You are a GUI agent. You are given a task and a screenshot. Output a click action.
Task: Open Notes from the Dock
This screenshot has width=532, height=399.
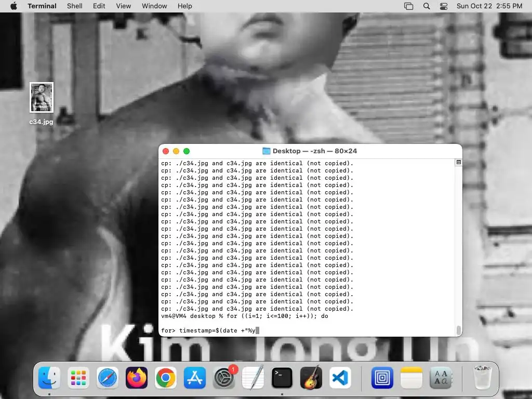411,378
